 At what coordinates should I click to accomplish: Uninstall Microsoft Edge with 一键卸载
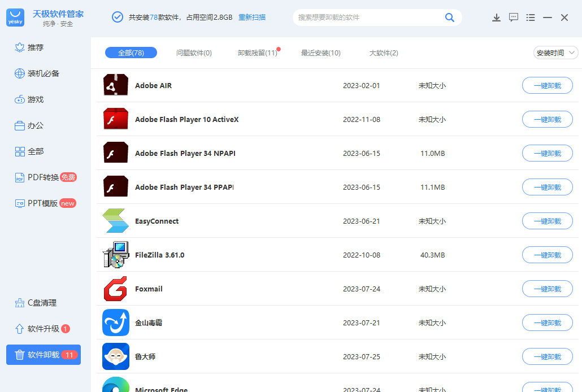pyautogui.click(x=547, y=387)
